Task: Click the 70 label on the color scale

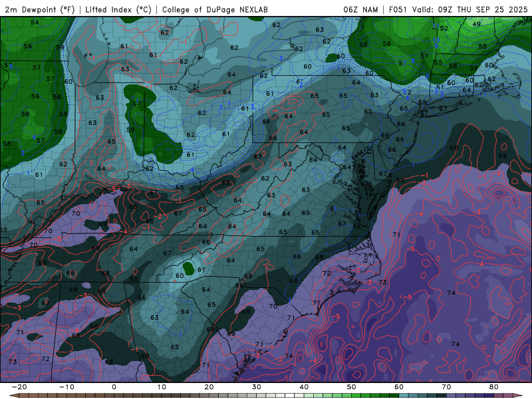Action: pyautogui.click(x=446, y=387)
